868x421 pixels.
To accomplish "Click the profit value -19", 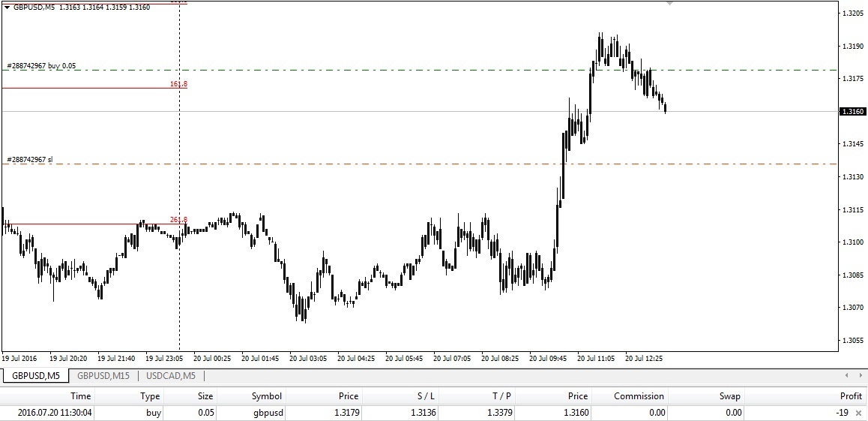I will (842, 413).
